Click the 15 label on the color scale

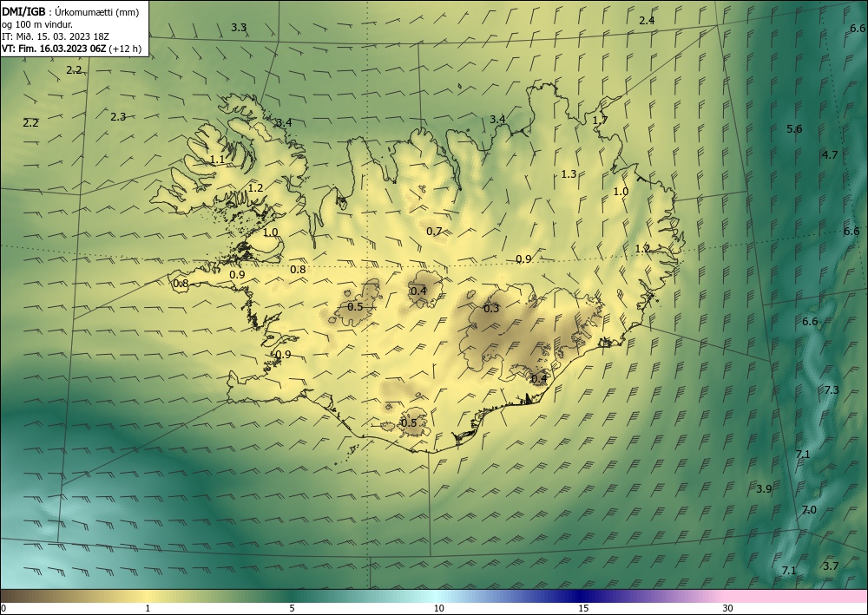click(x=583, y=609)
